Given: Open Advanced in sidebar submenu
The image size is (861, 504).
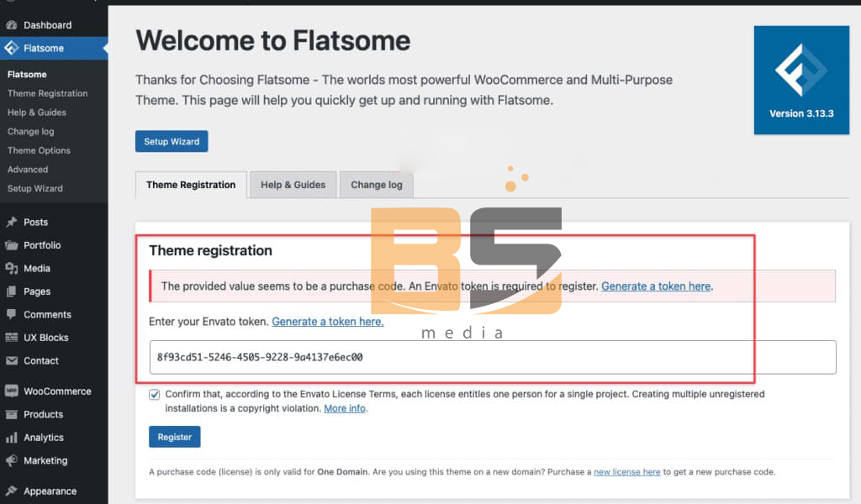Looking at the screenshot, I should click(x=28, y=170).
